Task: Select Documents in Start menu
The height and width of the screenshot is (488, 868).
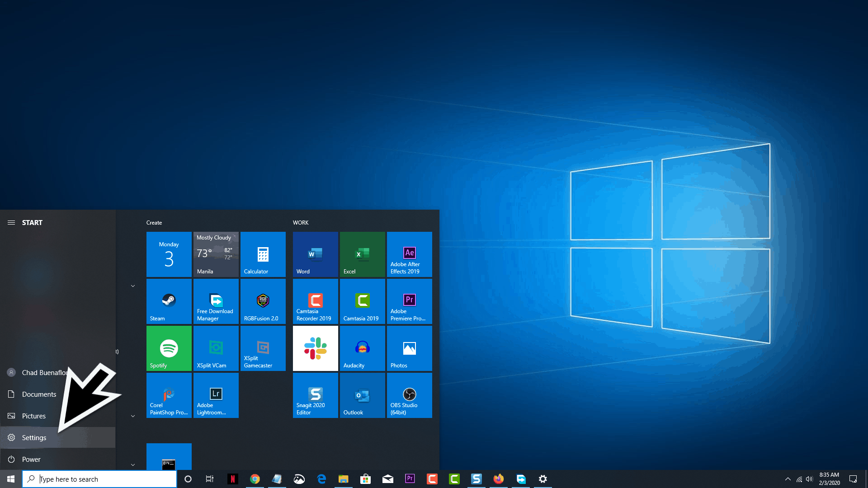Action: click(39, 394)
